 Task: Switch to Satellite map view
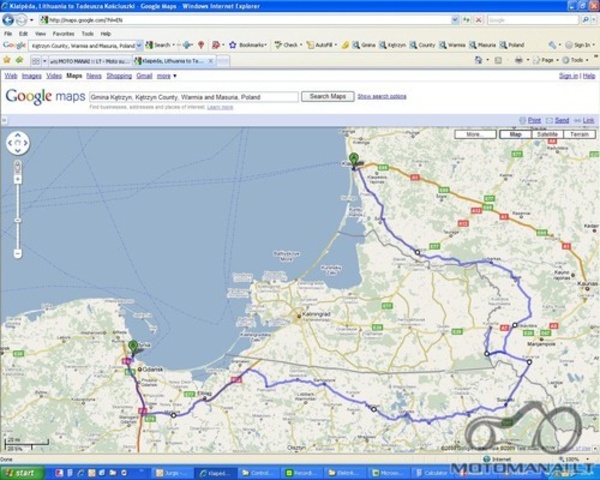tap(547, 134)
